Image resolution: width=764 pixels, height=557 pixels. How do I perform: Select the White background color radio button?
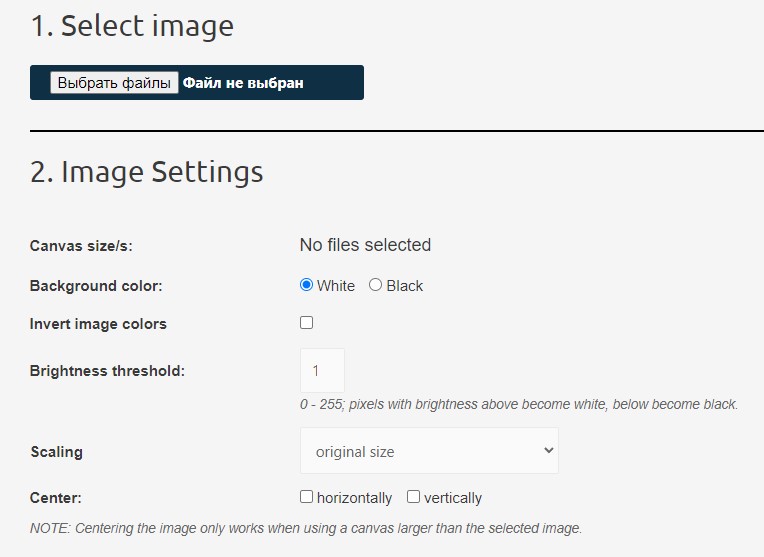(x=307, y=285)
